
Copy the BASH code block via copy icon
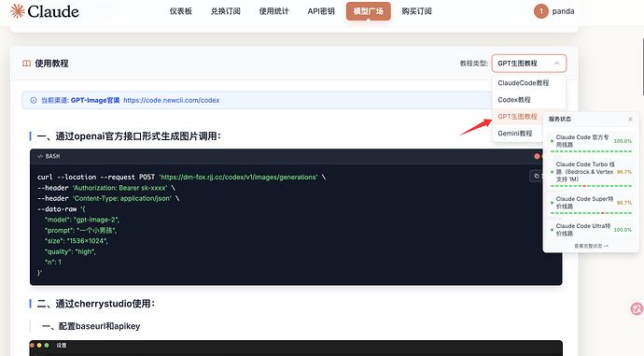pyautogui.click(x=536, y=176)
